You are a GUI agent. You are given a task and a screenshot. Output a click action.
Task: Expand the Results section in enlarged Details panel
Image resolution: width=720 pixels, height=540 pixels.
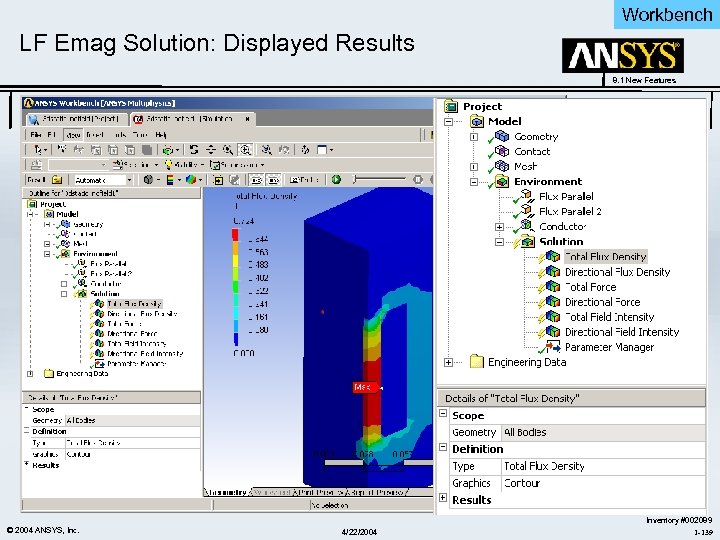point(443,497)
